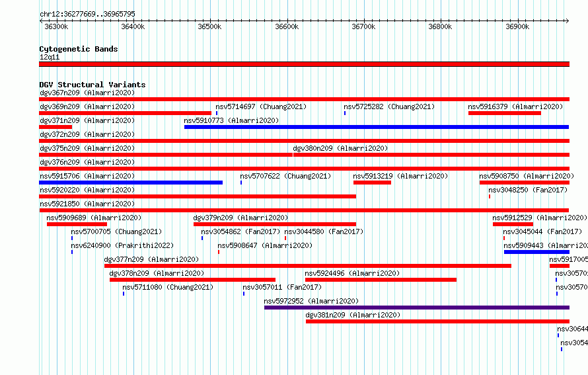Open nsv3045044 (Fan2017) label
588x375 pixels.
point(542,231)
